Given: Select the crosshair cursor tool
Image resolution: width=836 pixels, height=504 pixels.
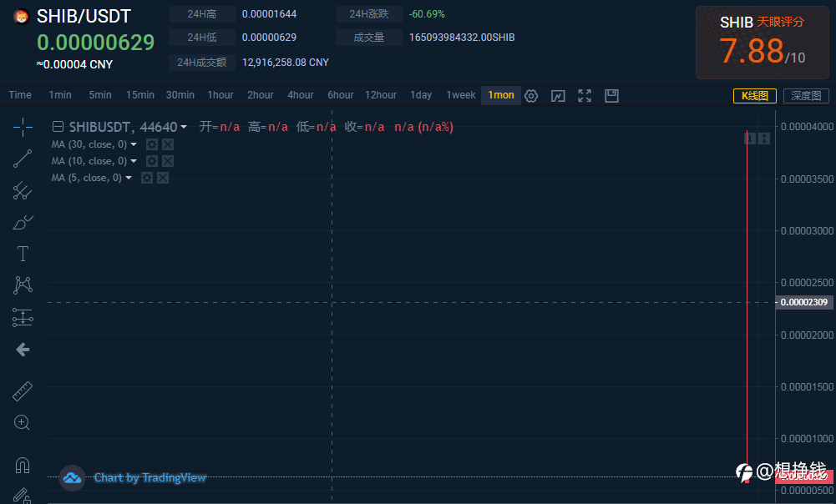Looking at the screenshot, I should point(23,128).
